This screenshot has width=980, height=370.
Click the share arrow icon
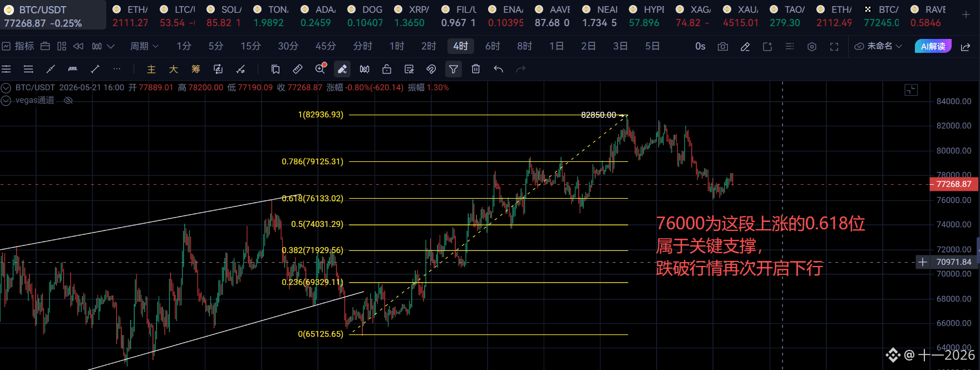[x=966, y=47]
